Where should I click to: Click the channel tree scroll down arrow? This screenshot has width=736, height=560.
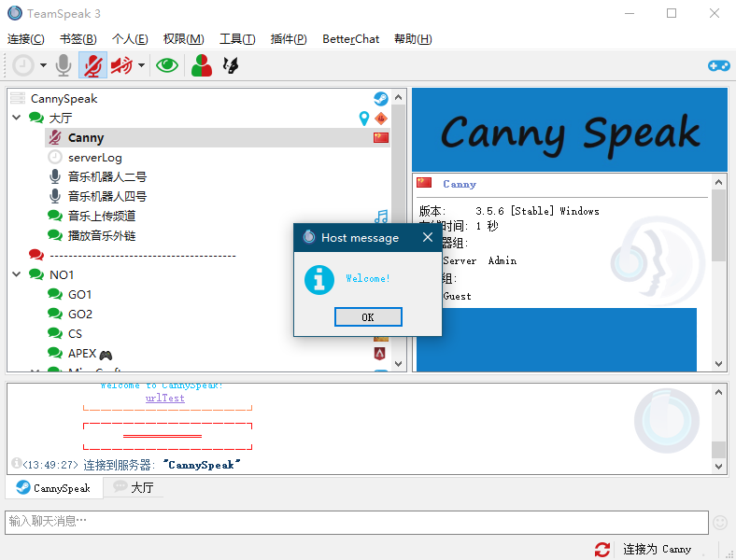tap(399, 363)
